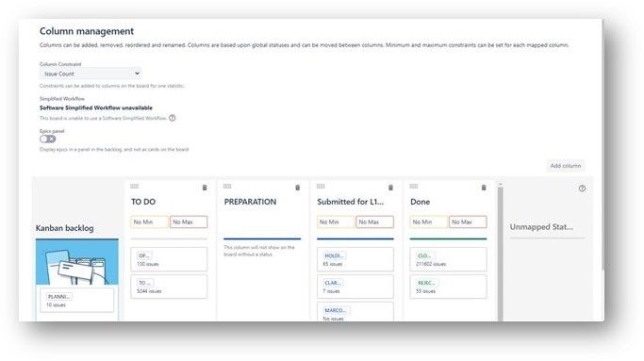This screenshot has width=644, height=361.
Task: Select the PREPARATION column title
Action: tap(250, 202)
